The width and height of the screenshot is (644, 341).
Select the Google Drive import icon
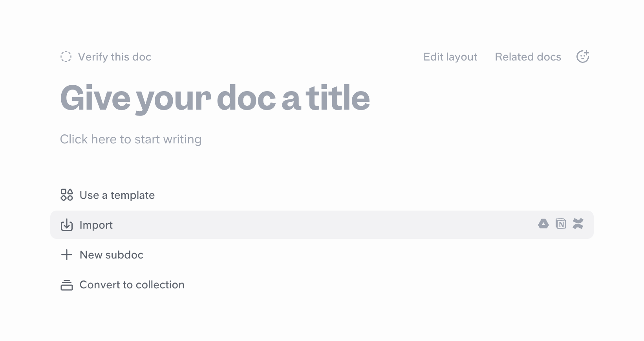click(543, 224)
